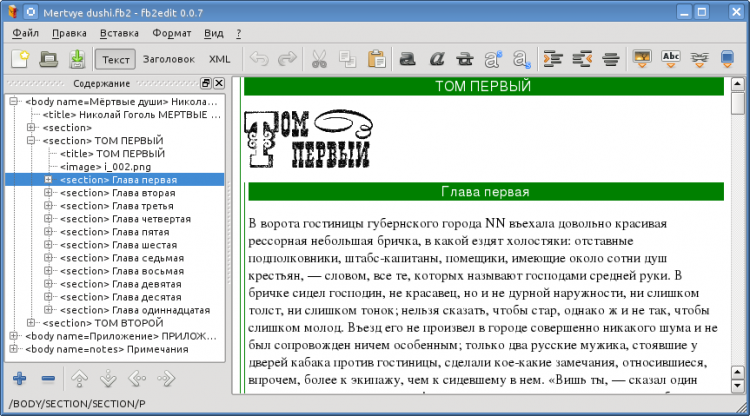Select the title Николай Гоголь tree item
This screenshot has width=750, height=416.
132,114
